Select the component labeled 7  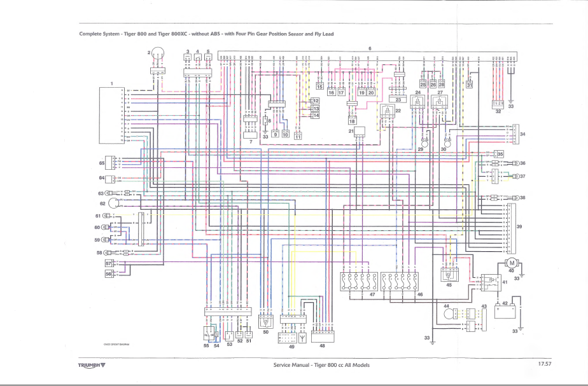coord(251,135)
